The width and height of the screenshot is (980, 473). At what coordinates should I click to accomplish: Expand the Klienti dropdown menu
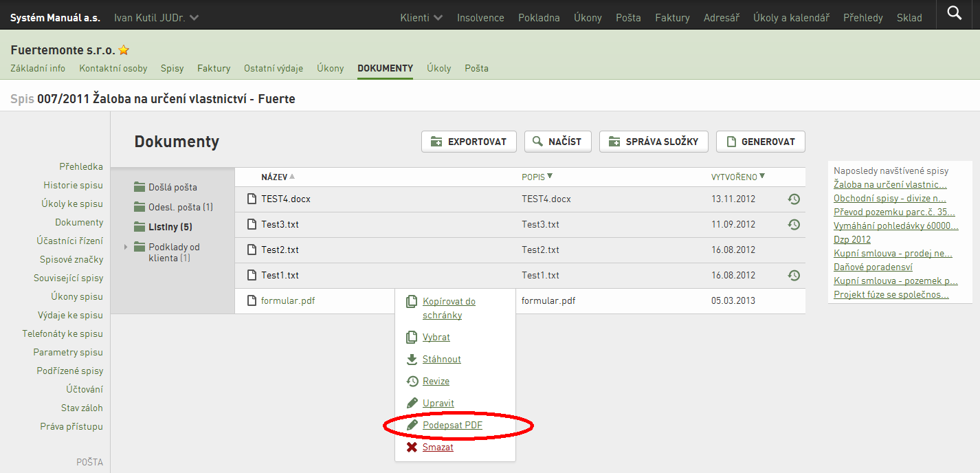(421, 18)
